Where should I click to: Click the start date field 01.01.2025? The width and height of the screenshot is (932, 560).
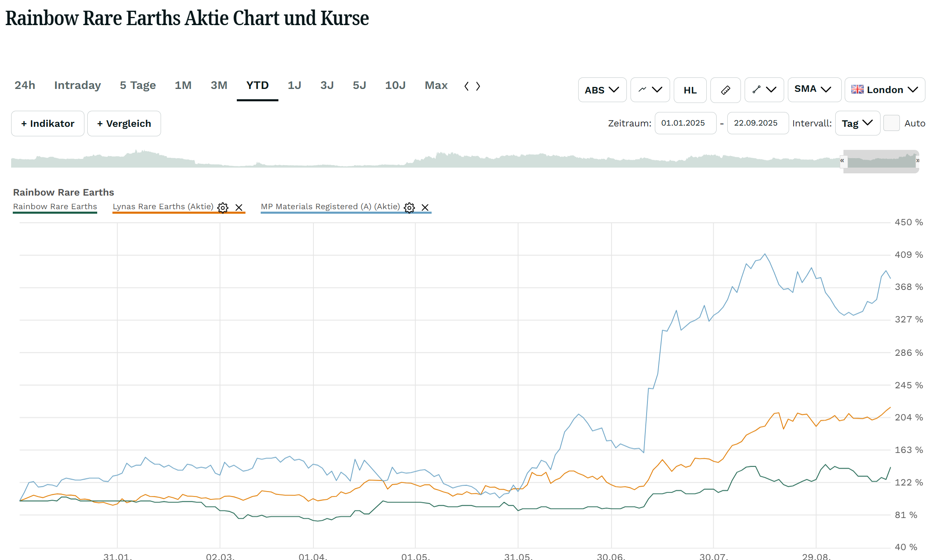685,123
